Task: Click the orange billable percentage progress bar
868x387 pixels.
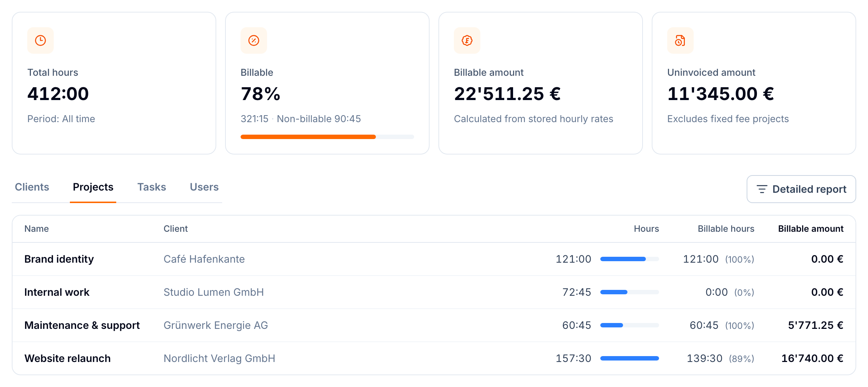Action: [327, 137]
